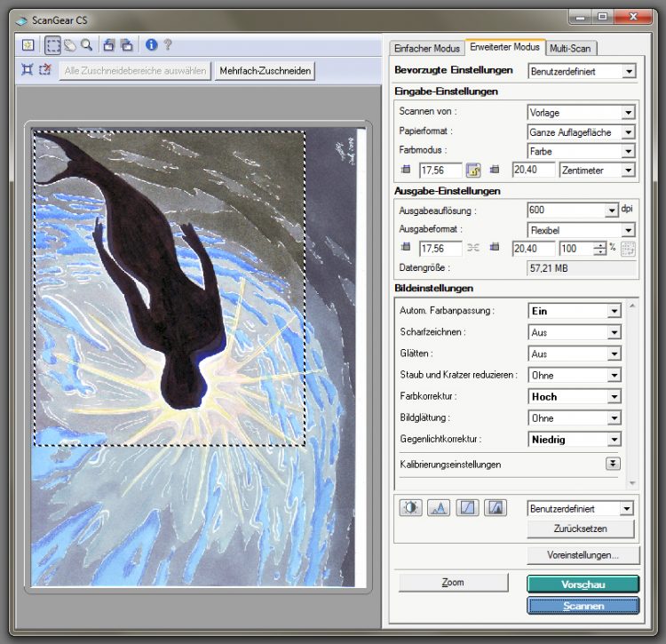
Task: Open the tone curve settings icon
Action: click(x=467, y=507)
